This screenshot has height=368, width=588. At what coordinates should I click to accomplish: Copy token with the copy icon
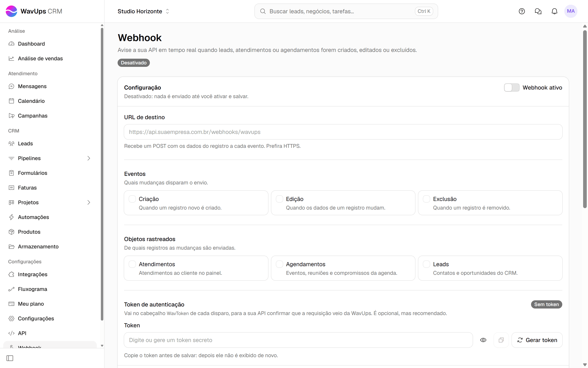(501, 340)
